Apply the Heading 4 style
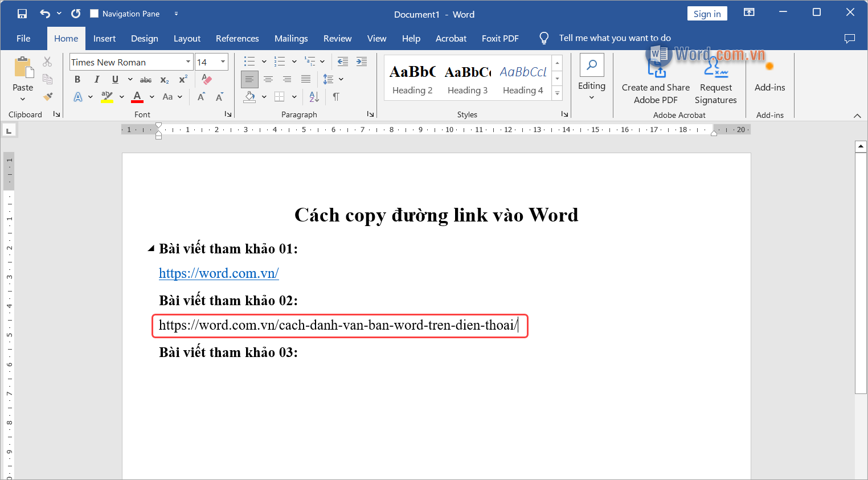Image resolution: width=868 pixels, height=480 pixels. pyautogui.click(x=523, y=79)
